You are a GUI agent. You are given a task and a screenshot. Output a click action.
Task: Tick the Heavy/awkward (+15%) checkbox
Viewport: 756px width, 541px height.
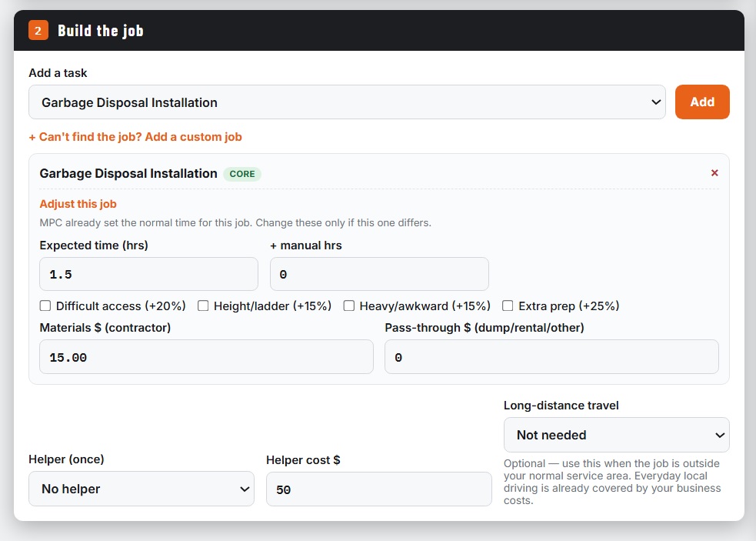[x=348, y=306]
